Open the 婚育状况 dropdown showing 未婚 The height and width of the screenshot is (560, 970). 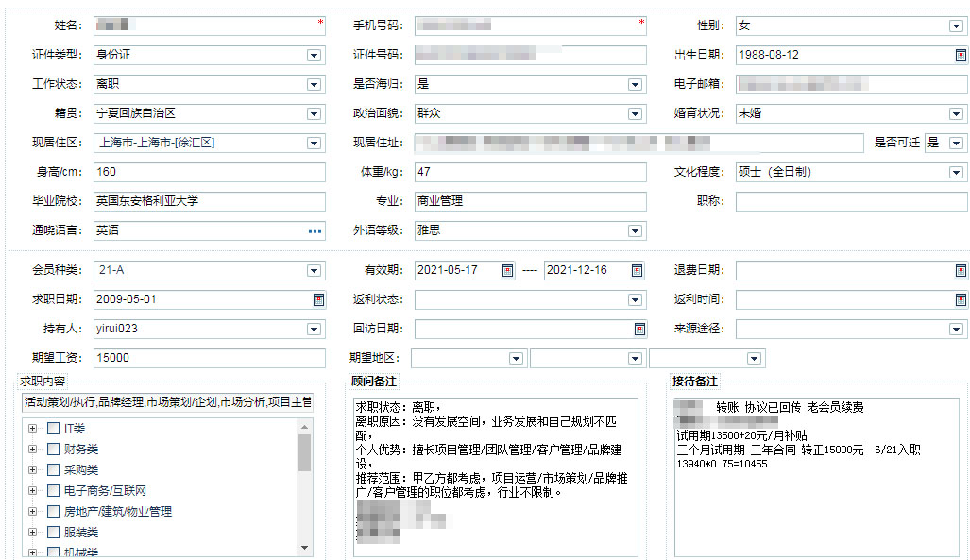(x=956, y=114)
